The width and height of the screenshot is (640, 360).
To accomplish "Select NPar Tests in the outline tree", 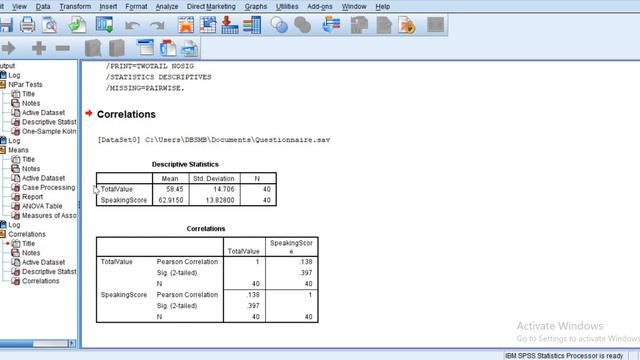I will tap(25, 84).
